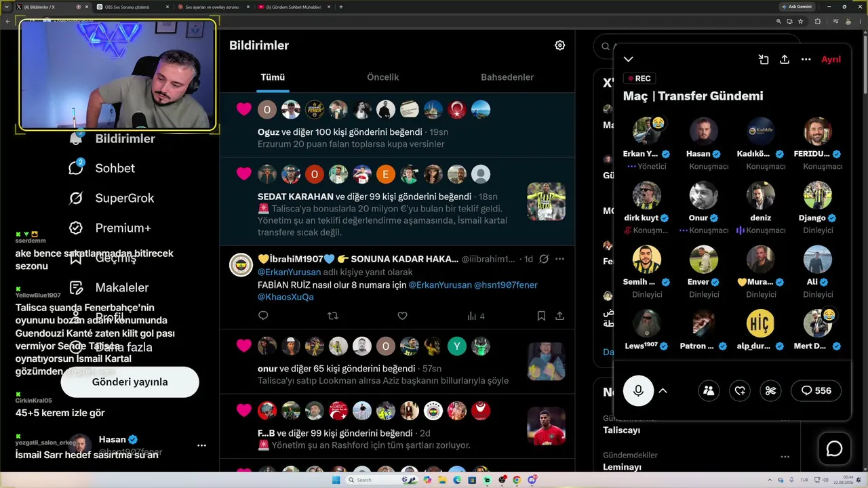Open notification settings gear in Bildirimler

[559, 45]
